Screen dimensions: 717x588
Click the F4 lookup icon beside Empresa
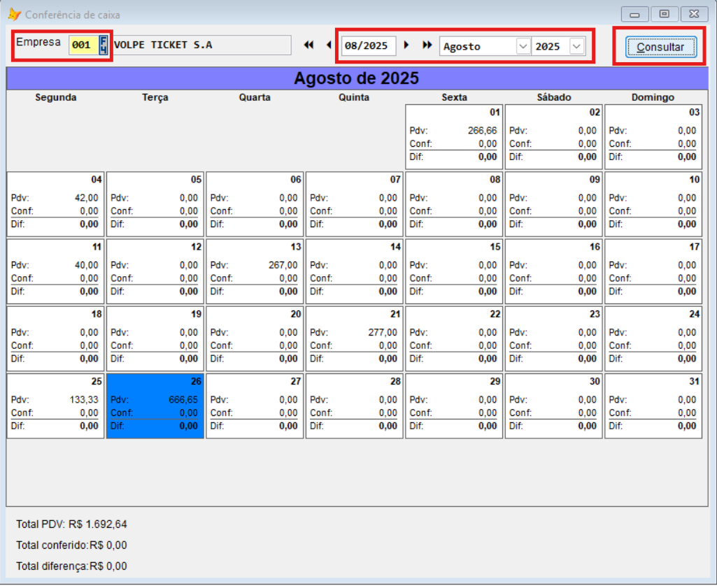[104, 45]
